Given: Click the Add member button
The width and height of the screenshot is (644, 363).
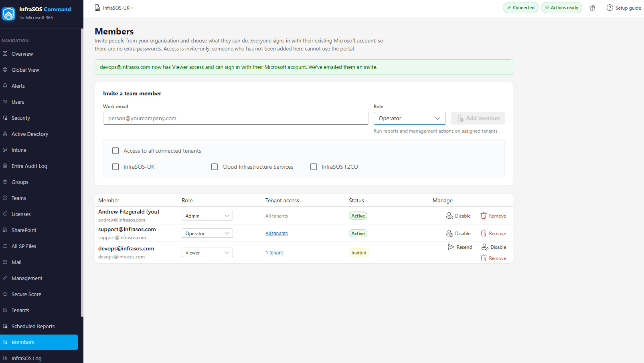Looking at the screenshot, I should pyautogui.click(x=478, y=118).
